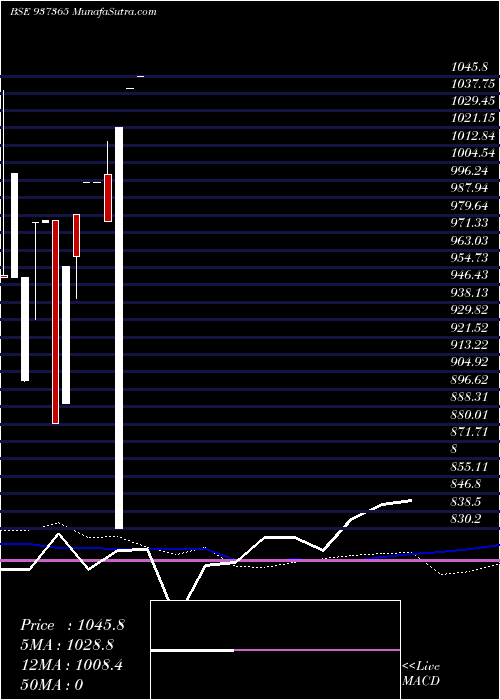Viewport: 500px width, 700px height.
Task: Click the 1012.84 price axis label
Action: point(473,136)
